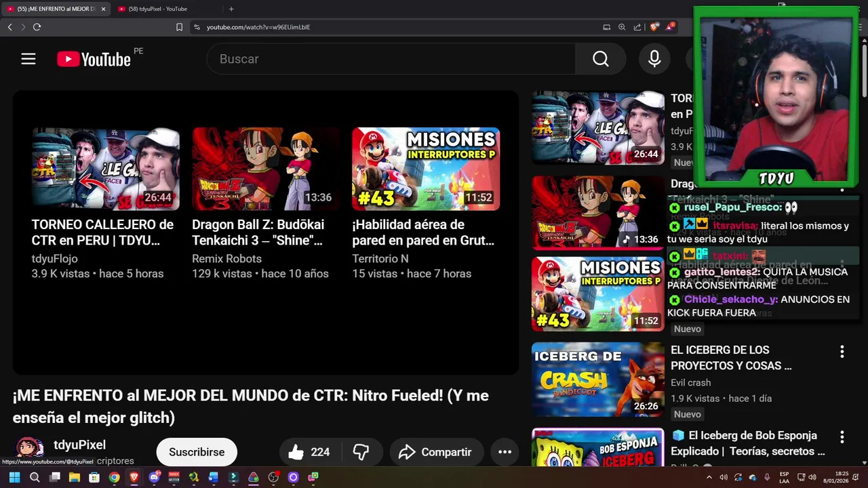The height and width of the screenshot is (488, 868).
Task: Click the URL address bar
Action: pos(393,27)
